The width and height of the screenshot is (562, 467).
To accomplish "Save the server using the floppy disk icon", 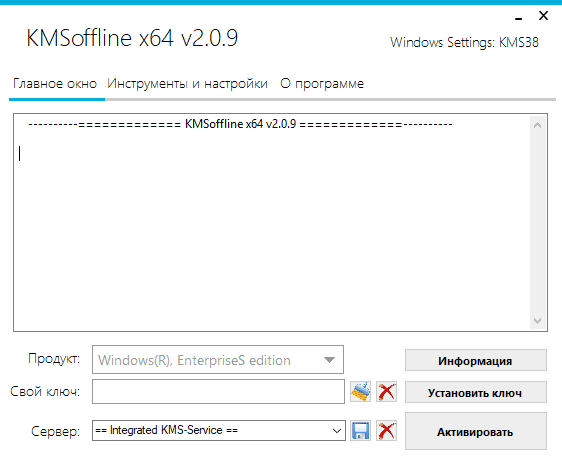I will coord(361,430).
